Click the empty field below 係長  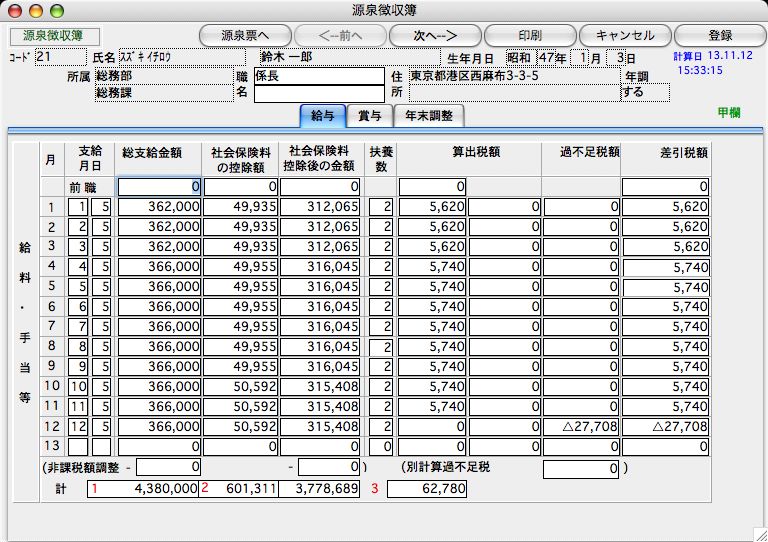tap(318, 94)
